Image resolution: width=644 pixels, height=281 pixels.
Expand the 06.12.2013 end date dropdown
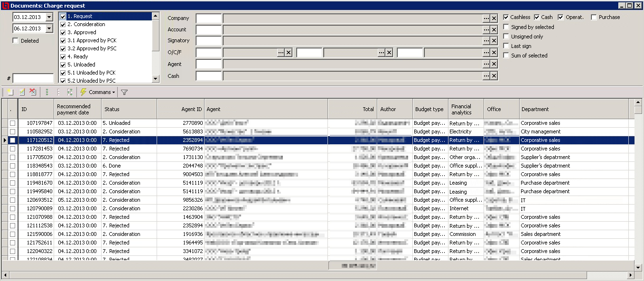point(49,29)
